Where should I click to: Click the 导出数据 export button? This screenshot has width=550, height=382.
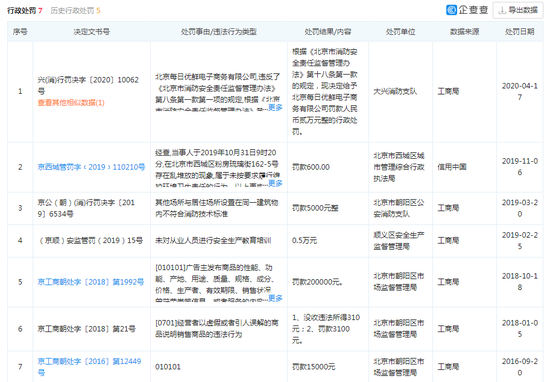(x=518, y=10)
